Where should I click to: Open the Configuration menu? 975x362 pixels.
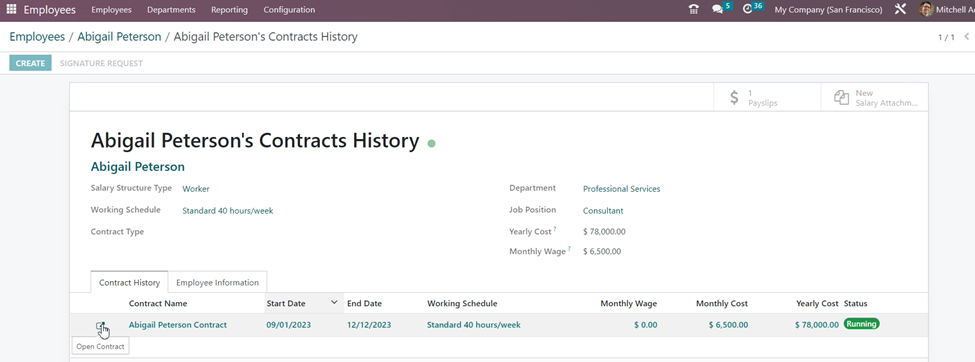pos(289,10)
